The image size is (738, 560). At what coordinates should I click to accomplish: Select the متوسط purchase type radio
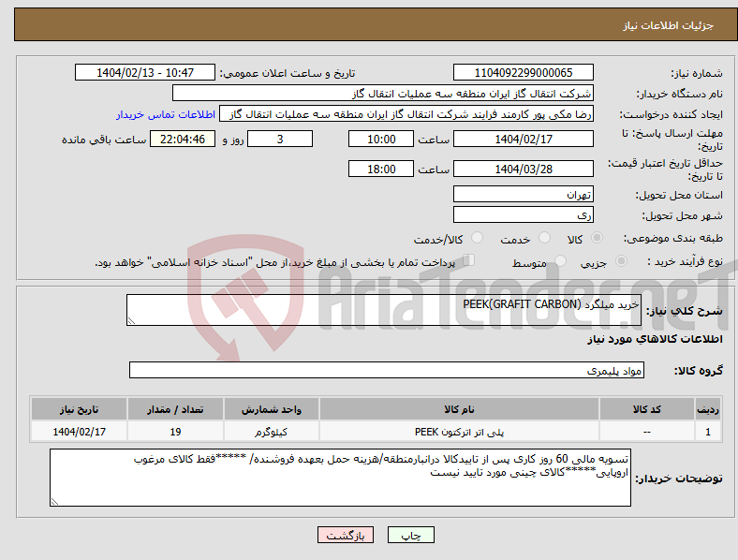(x=560, y=260)
